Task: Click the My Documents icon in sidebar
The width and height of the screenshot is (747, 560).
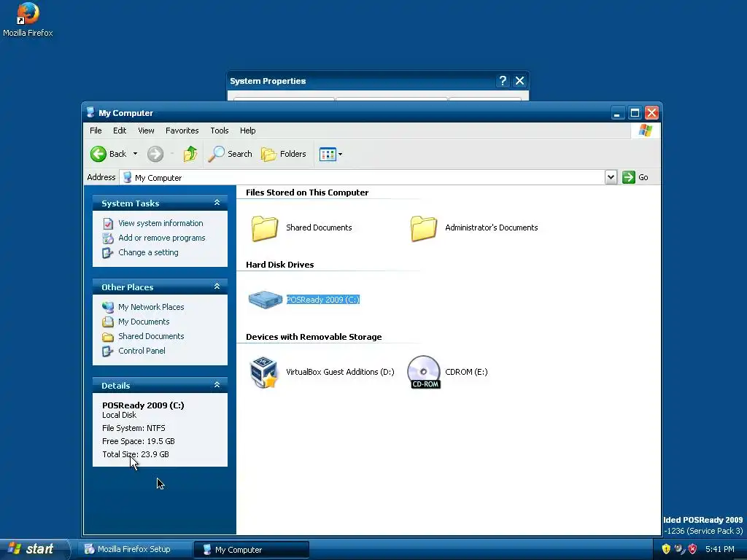Action: (x=108, y=322)
